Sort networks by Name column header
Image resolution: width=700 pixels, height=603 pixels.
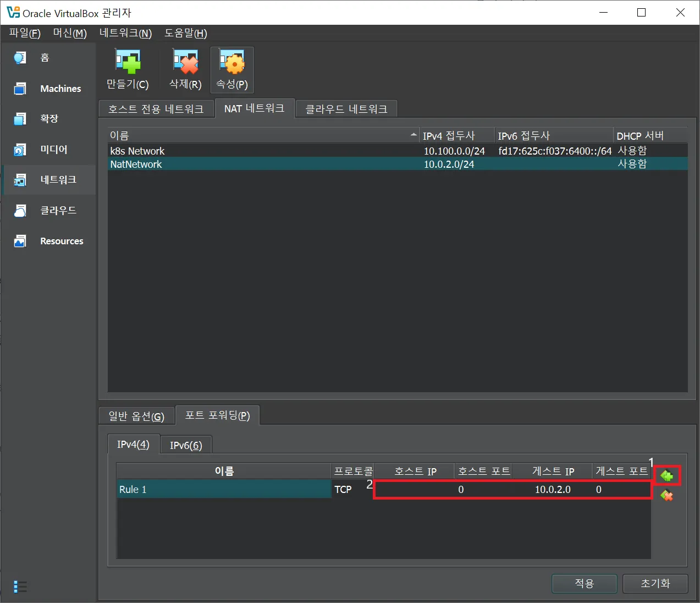click(x=263, y=135)
